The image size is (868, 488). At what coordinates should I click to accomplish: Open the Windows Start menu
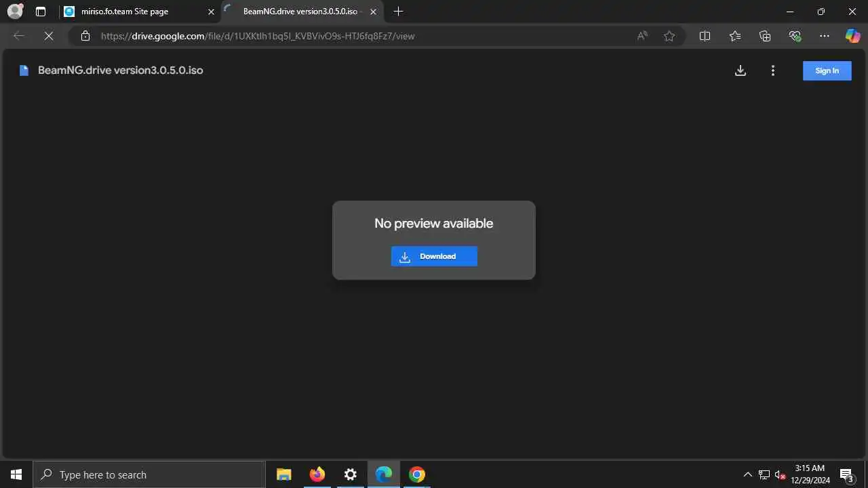click(16, 474)
